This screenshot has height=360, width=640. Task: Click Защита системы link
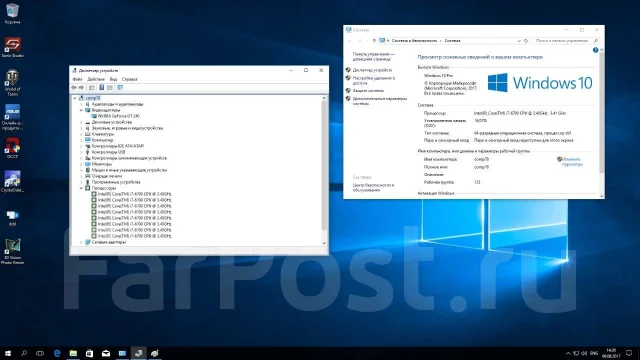tap(368, 91)
